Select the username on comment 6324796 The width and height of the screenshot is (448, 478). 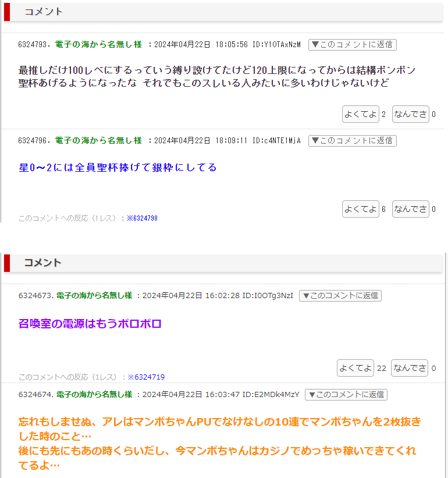98,140
